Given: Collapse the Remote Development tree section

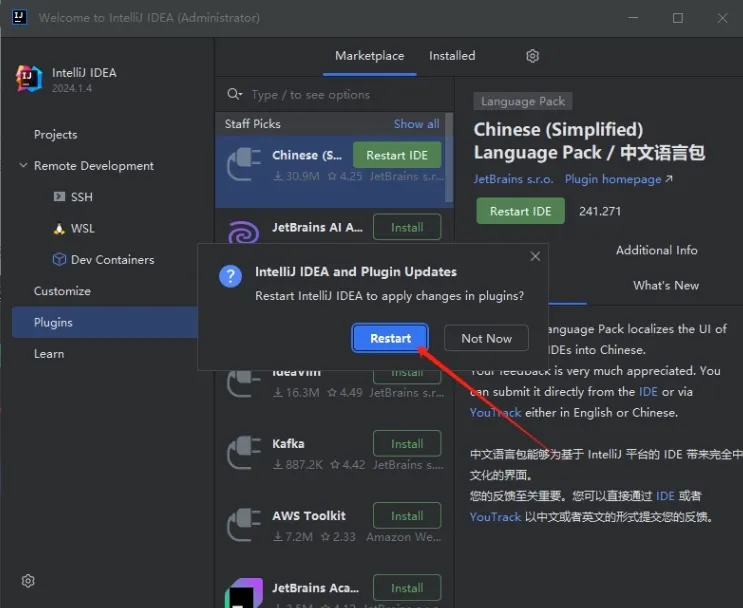Looking at the screenshot, I should (x=23, y=165).
